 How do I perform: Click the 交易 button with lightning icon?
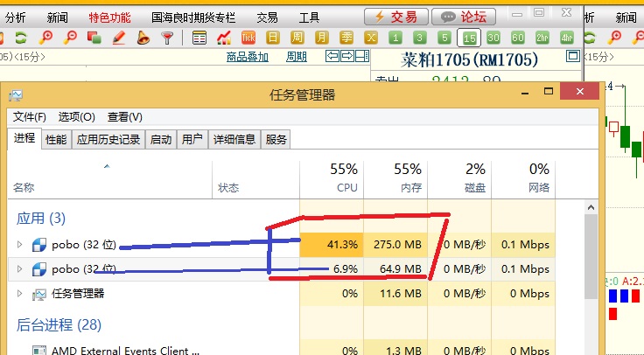396,17
